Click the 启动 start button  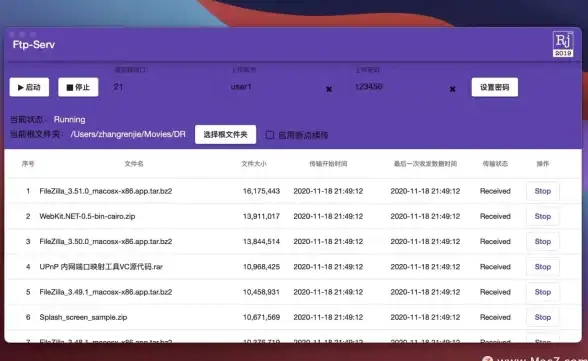29,87
